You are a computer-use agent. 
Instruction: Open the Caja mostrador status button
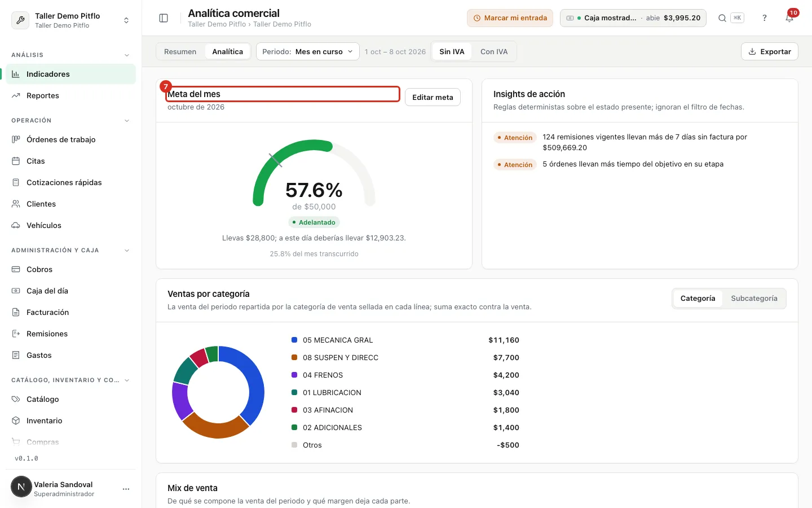[633, 18]
